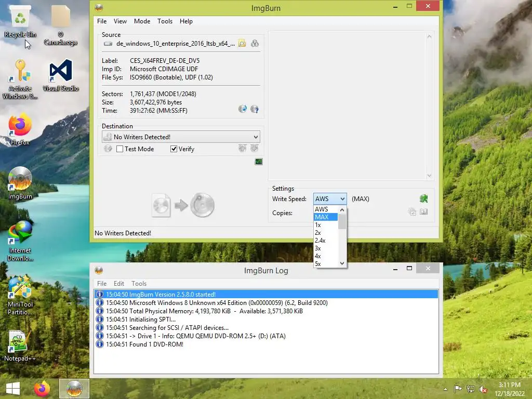
Task: Select MAX in write speed list
Action: 326,217
